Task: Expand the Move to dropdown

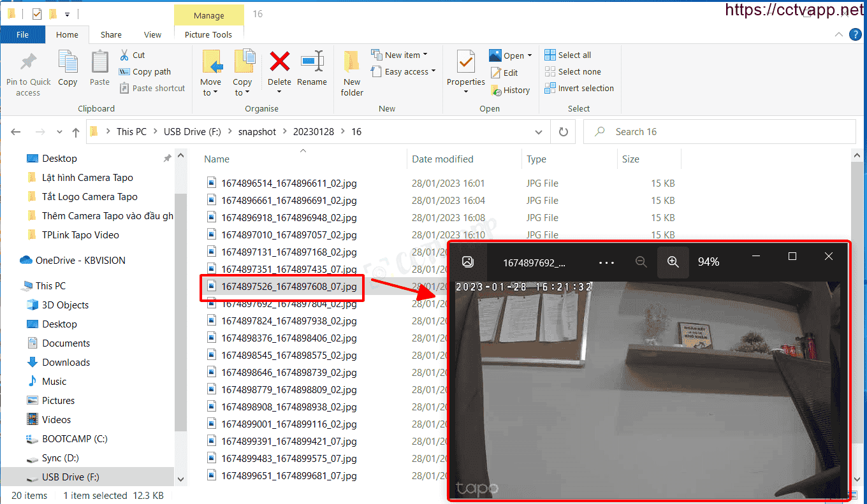Action: coord(210,92)
